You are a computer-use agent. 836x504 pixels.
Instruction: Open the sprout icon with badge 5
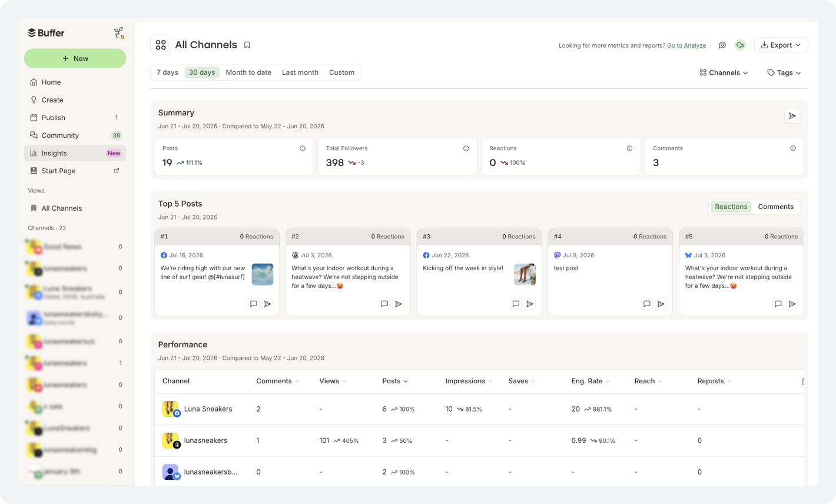point(119,33)
